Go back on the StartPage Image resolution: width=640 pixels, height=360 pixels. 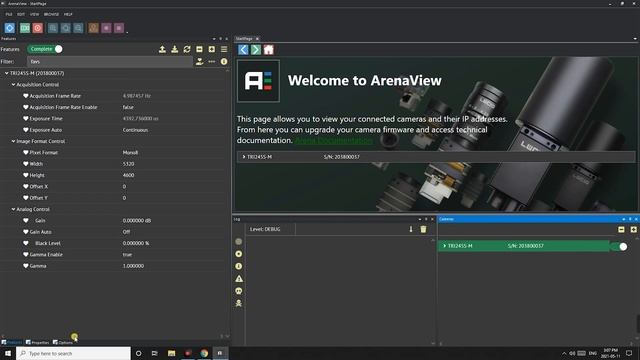pyautogui.click(x=243, y=50)
